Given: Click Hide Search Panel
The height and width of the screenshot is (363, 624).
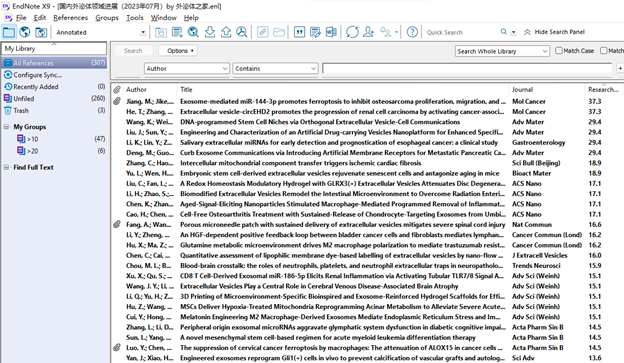Looking at the screenshot, I should (554, 32).
